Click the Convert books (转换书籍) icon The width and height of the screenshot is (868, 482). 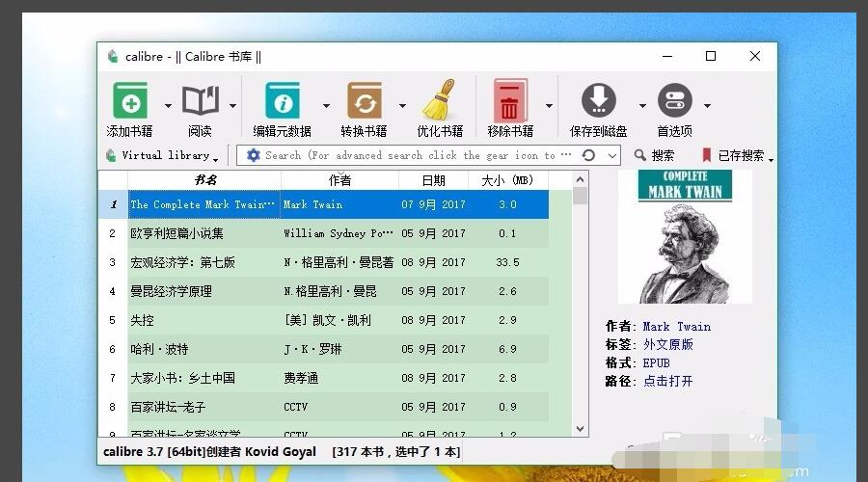coord(364,100)
